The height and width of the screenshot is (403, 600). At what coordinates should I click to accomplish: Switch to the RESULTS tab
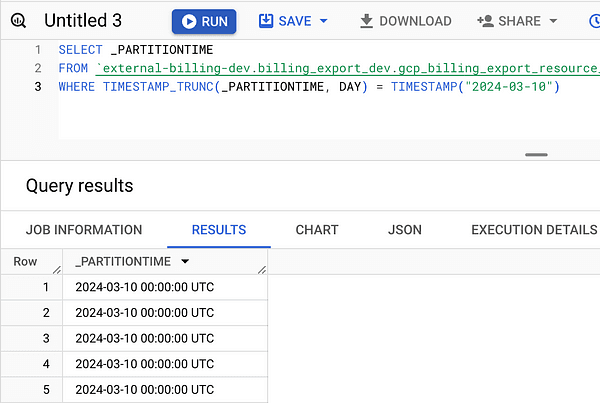(x=219, y=230)
